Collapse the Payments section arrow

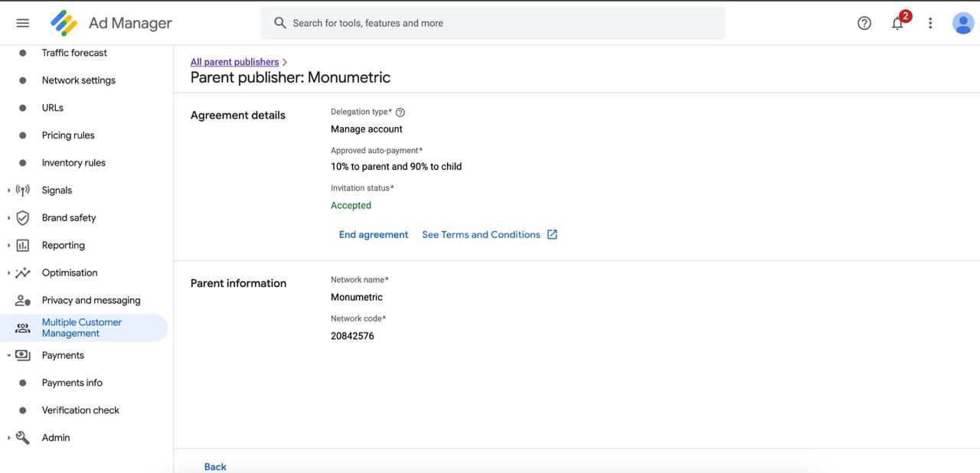8,355
